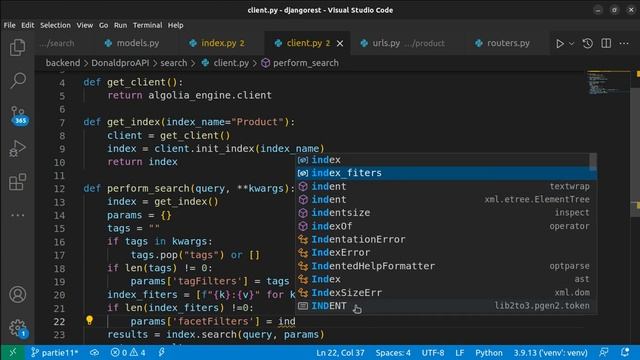Open the Help menu

pos(176,25)
